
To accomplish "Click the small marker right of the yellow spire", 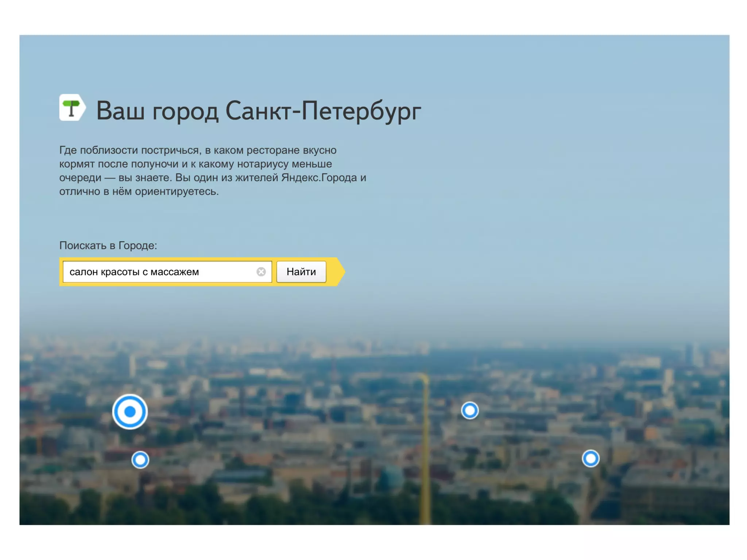I will pos(469,411).
